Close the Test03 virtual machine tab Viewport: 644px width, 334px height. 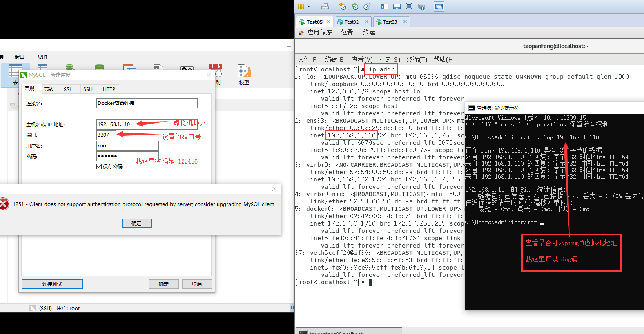point(405,22)
